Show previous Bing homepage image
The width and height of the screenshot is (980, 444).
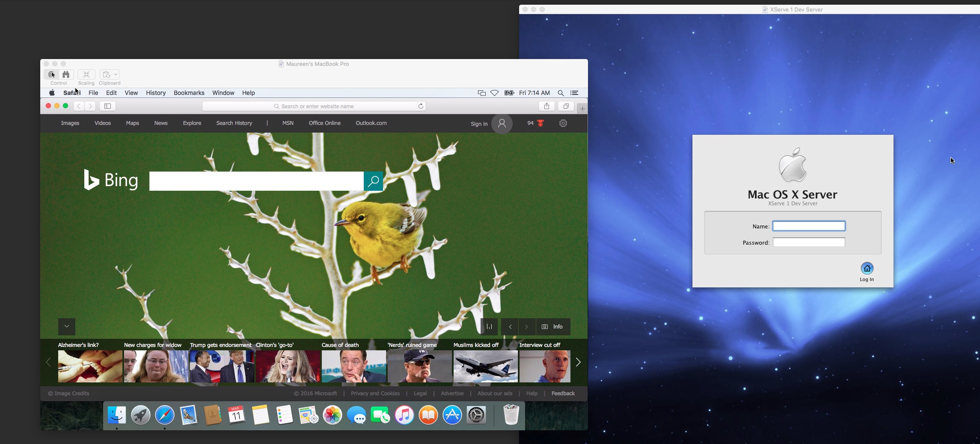510,326
